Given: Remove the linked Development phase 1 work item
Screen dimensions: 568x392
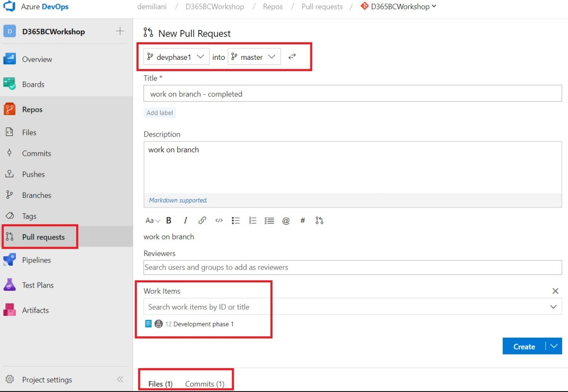Looking at the screenshot, I should [x=555, y=291].
